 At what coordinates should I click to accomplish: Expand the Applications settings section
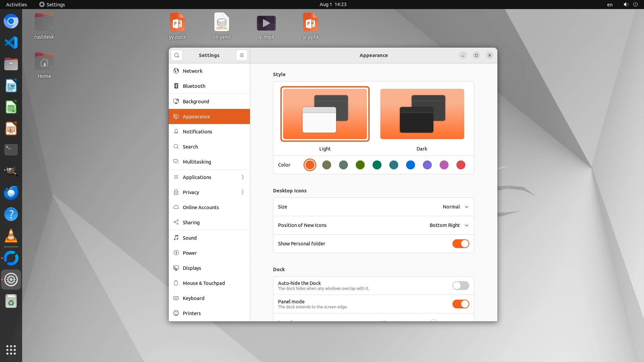(209, 177)
